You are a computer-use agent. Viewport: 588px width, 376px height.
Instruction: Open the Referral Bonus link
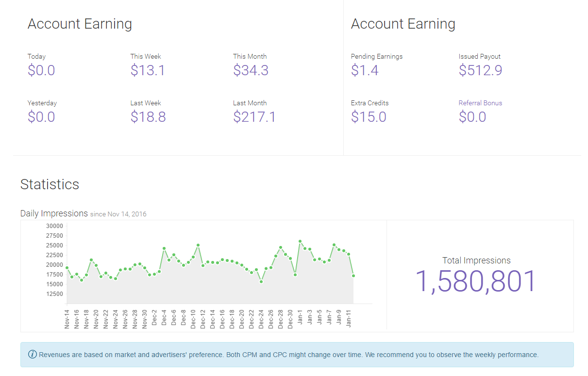(x=480, y=103)
